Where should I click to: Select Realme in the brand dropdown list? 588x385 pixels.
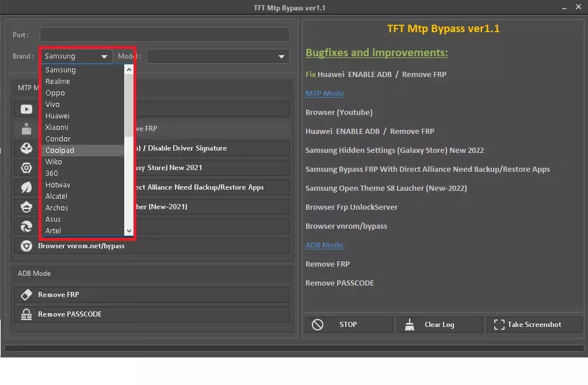click(x=58, y=82)
